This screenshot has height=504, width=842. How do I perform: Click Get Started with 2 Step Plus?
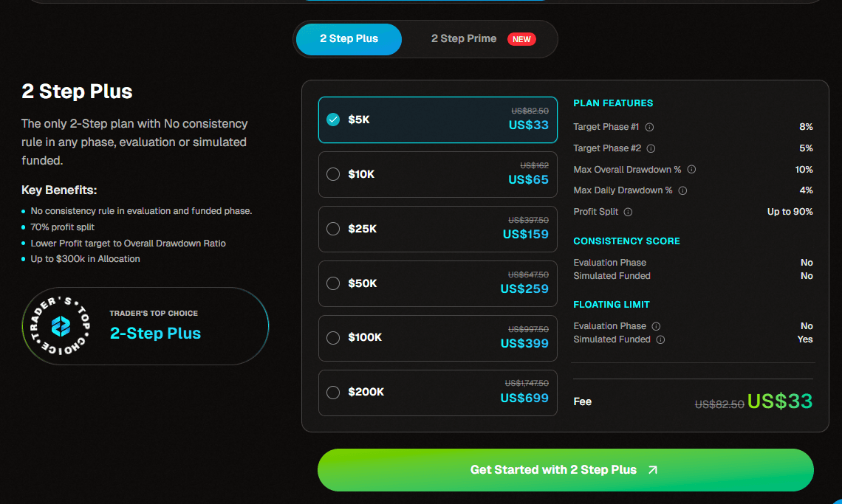[x=565, y=470]
